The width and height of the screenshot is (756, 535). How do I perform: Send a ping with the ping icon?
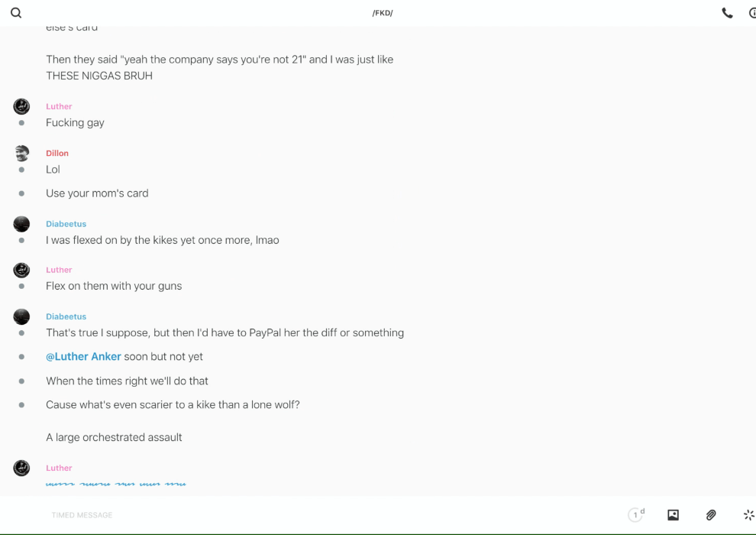[x=748, y=515]
